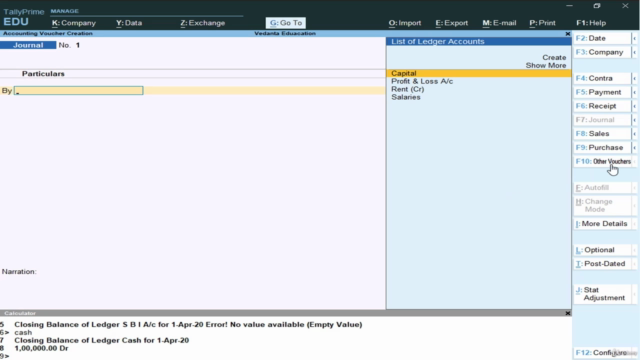Image resolution: width=640 pixels, height=360 pixels.
Task: Open I: More Details
Action: pyautogui.click(x=602, y=224)
